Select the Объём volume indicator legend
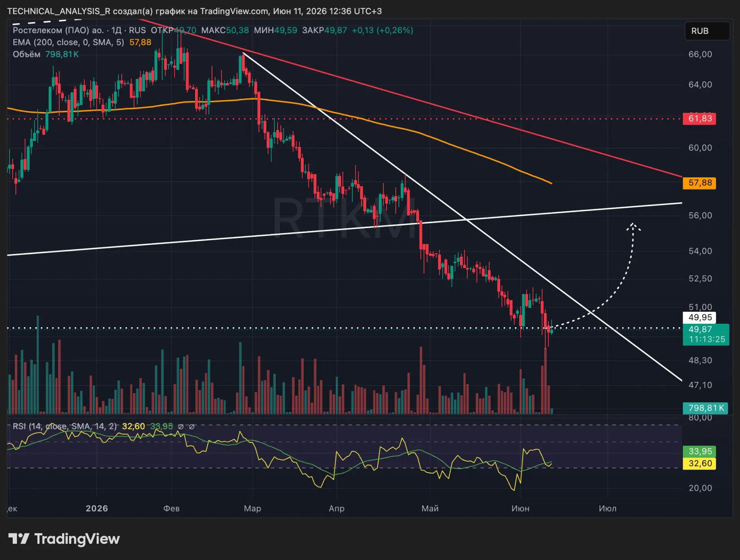Screen dimensions: 740x560 [27, 54]
